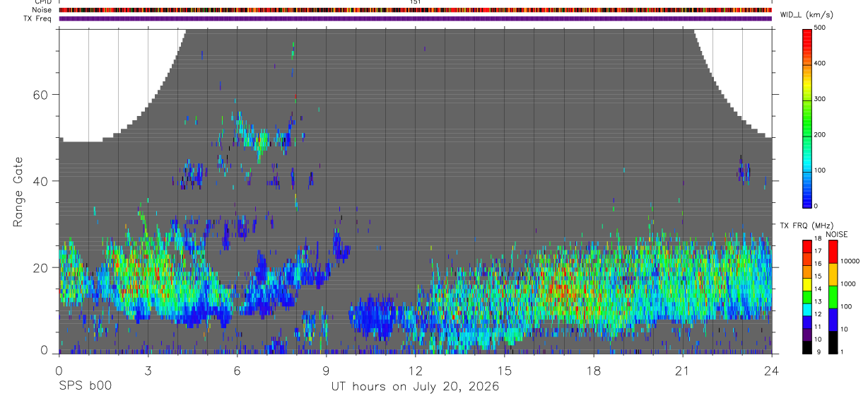Select the yellow band in the NOISE legend
Viewport: 868px width, 401px height.
point(833,274)
